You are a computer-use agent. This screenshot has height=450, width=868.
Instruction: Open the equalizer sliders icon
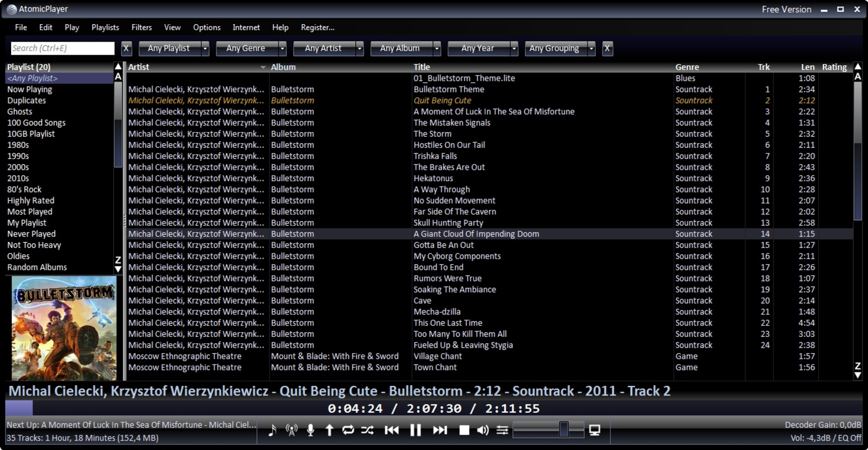502,430
